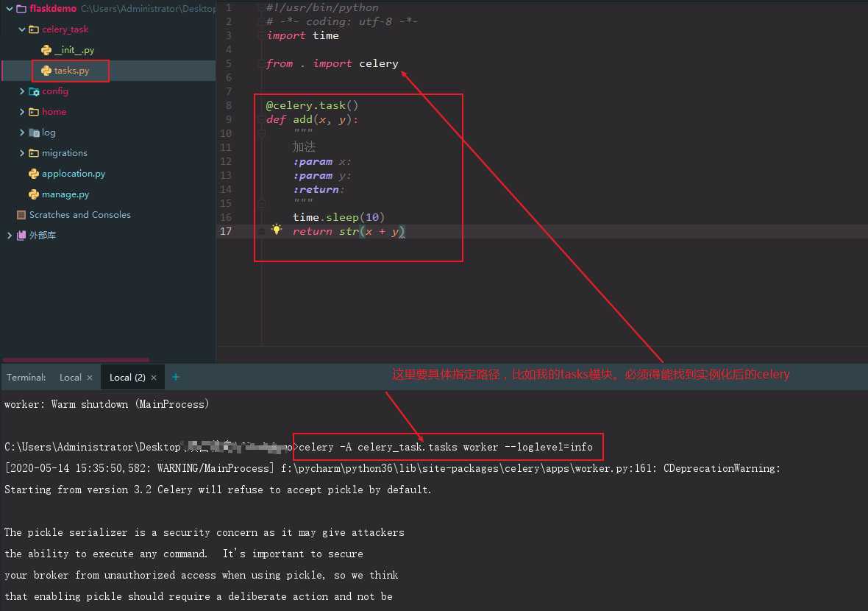Click the celery worker command in terminal
Image resolution: width=868 pixels, height=611 pixels.
446,447
